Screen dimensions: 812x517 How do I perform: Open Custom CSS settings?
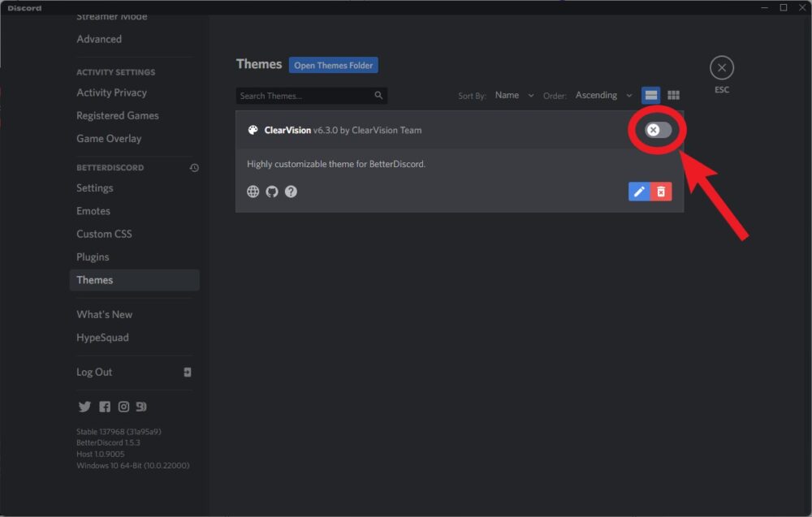pos(104,234)
